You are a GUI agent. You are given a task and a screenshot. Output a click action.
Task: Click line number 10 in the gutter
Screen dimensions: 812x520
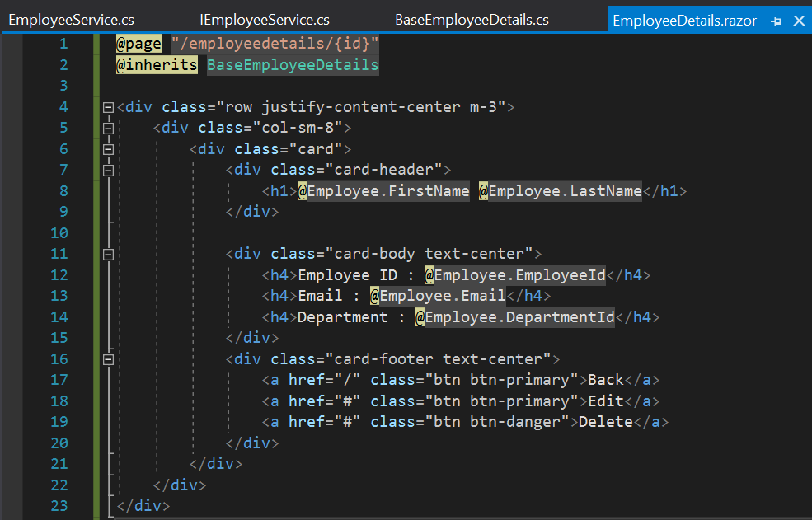click(x=59, y=232)
